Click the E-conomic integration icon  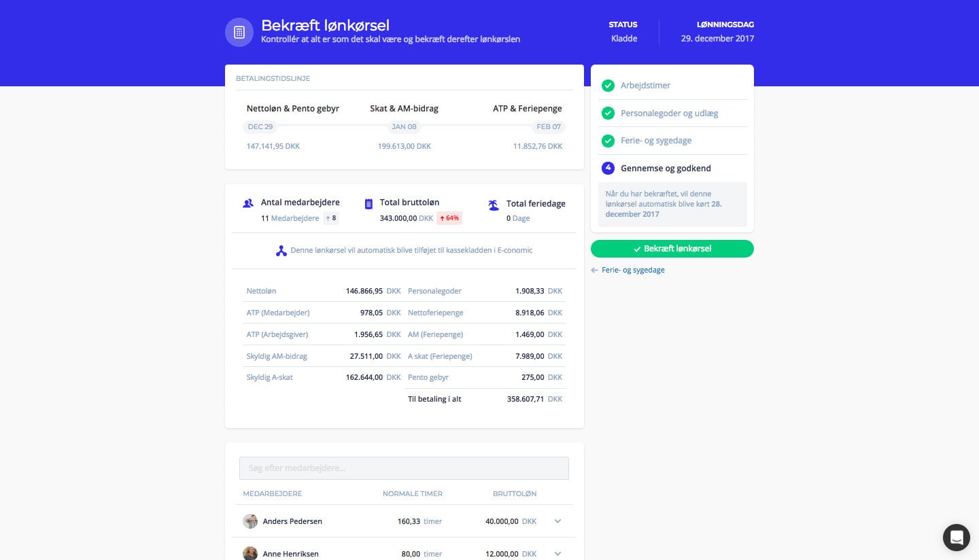(281, 251)
